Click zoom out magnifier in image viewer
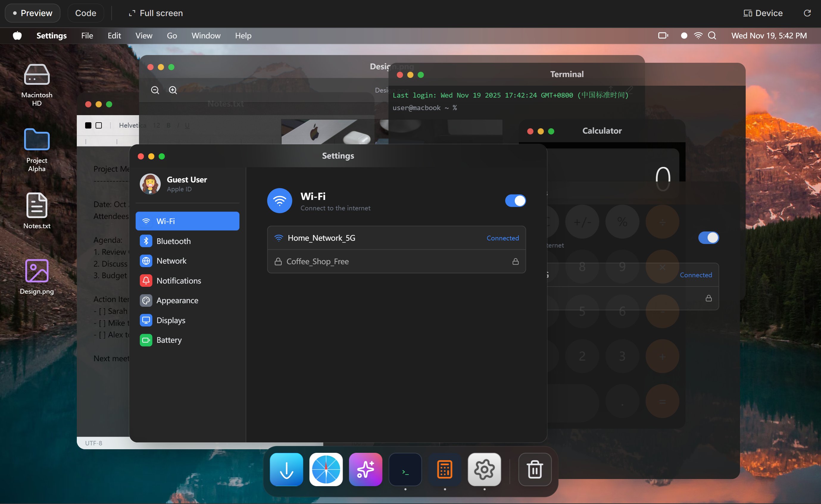This screenshot has height=504, width=821. (x=155, y=90)
